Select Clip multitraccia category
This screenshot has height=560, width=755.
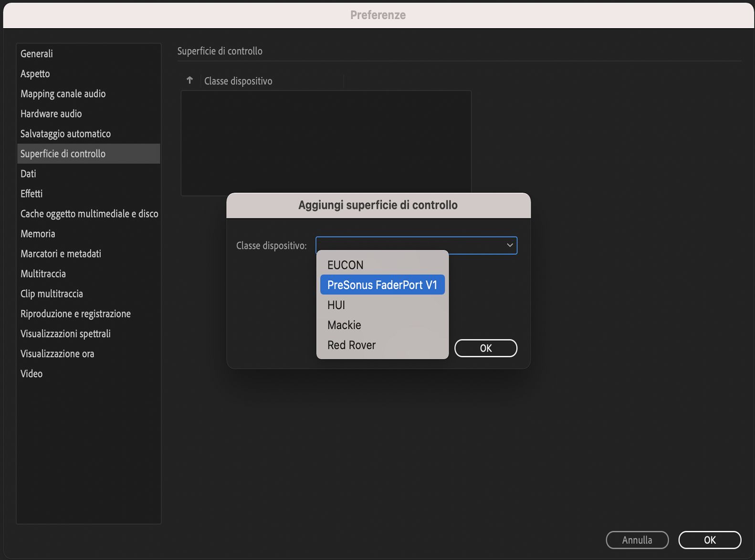88,294
